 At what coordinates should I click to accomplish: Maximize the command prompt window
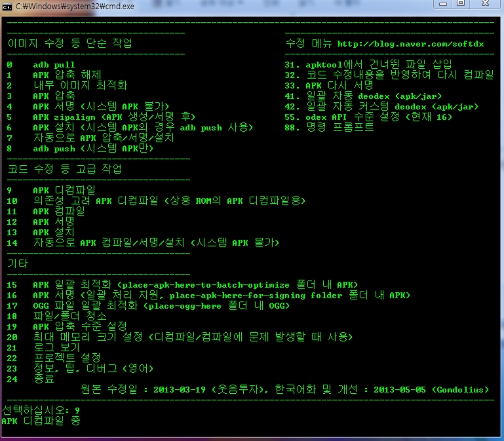pyautogui.click(x=460, y=4)
